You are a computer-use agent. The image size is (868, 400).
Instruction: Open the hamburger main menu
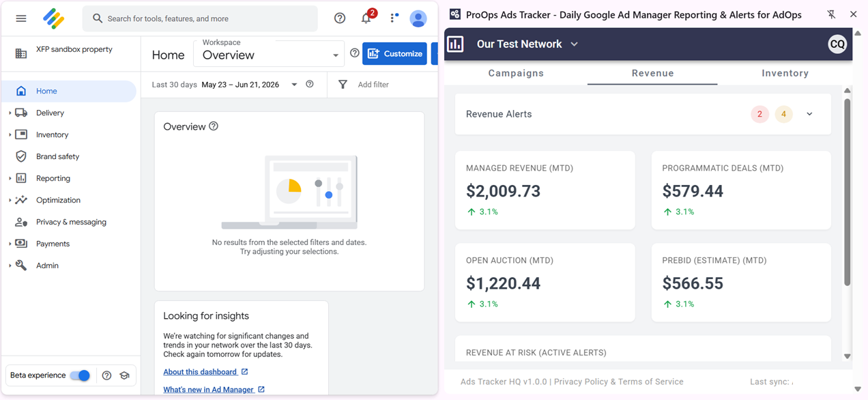[x=21, y=18]
